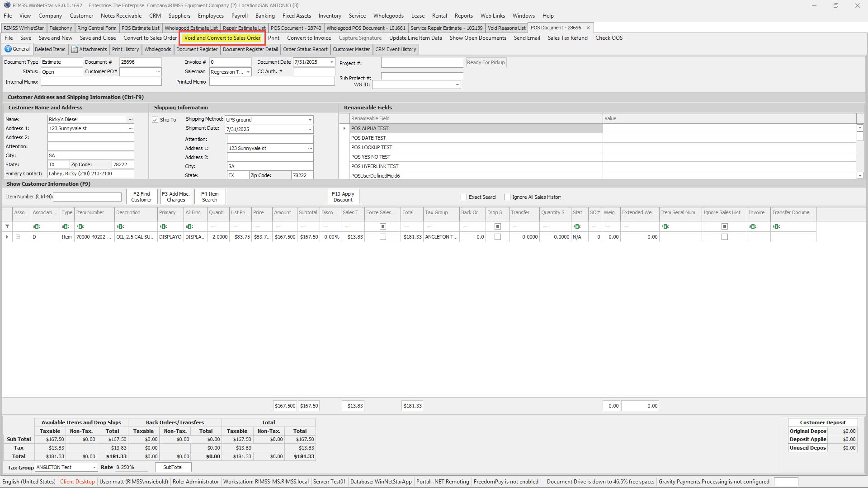This screenshot has width=868, height=488.
Task: Click the F2-Find Customer button
Action: 142,197
